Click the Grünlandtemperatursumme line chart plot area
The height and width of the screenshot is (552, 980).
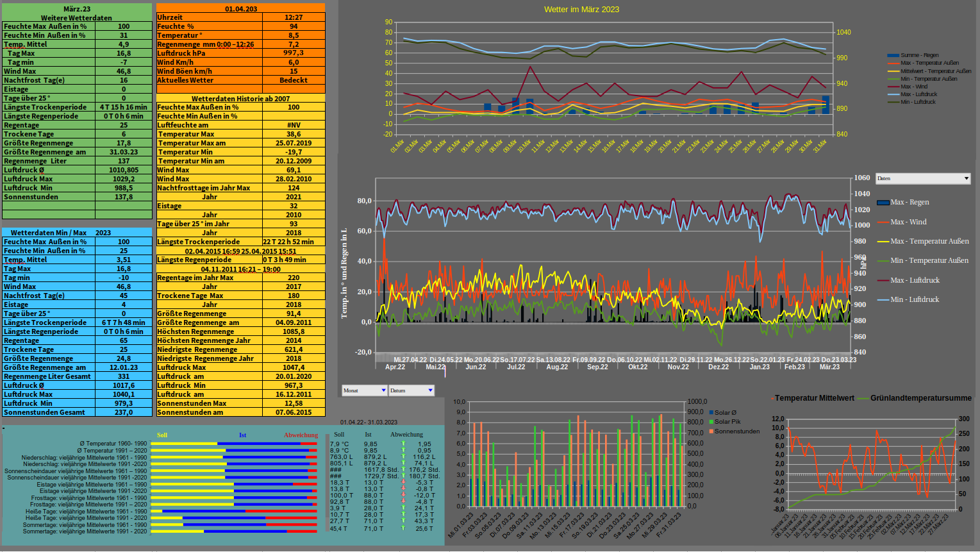[x=872, y=464]
